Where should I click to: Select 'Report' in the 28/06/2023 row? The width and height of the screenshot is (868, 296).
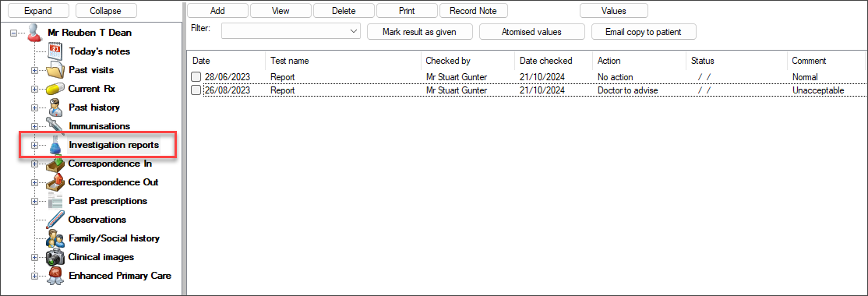(282, 77)
